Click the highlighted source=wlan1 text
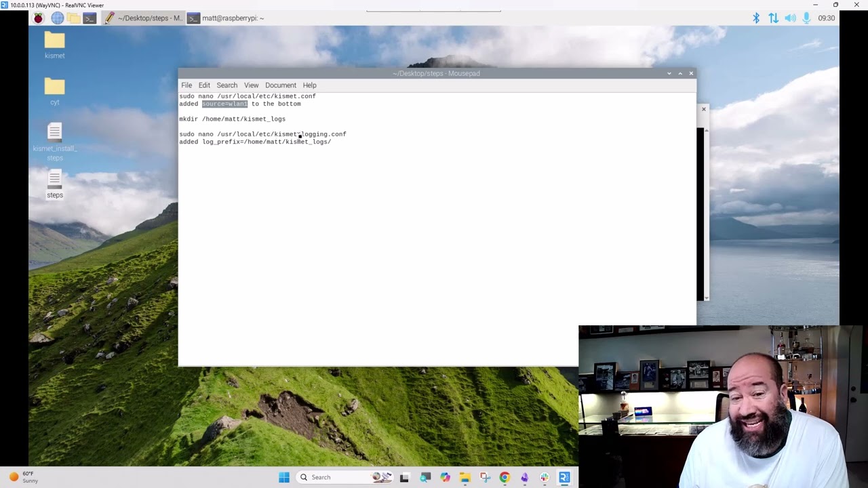The width and height of the screenshot is (868, 488). pyautogui.click(x=224, y=104)
